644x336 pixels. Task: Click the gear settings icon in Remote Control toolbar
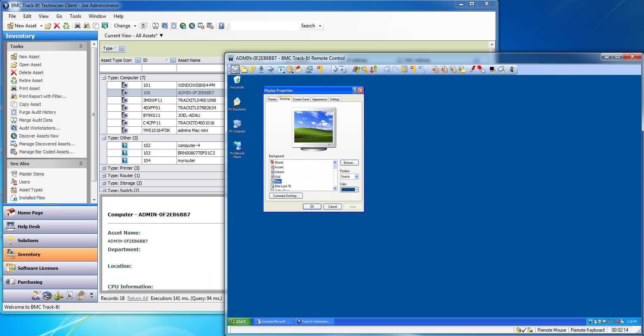click(x=290, y=69)
